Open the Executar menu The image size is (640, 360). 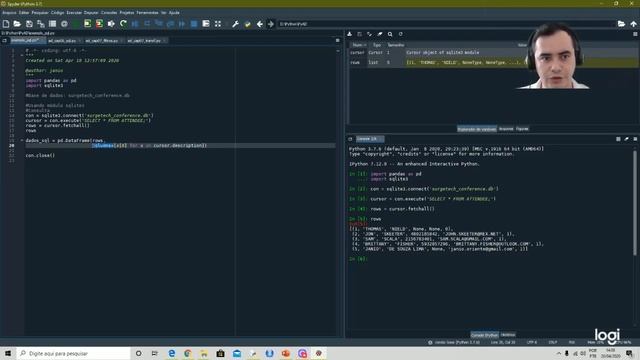[74, 13]
